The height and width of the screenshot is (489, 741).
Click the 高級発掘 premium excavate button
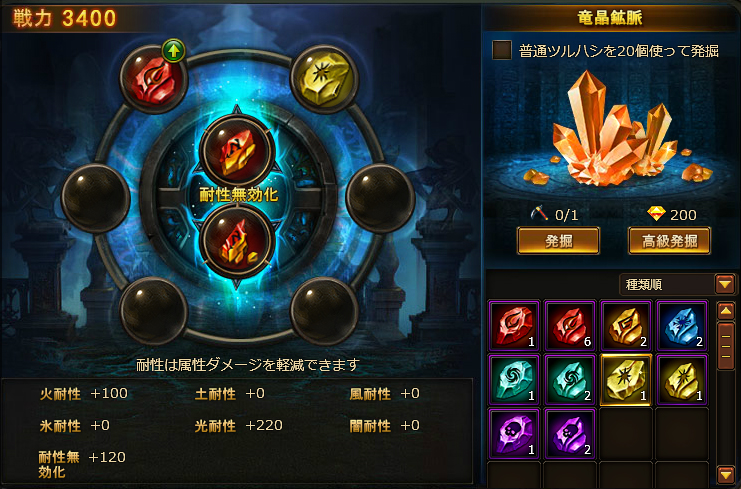coord(669,241)
